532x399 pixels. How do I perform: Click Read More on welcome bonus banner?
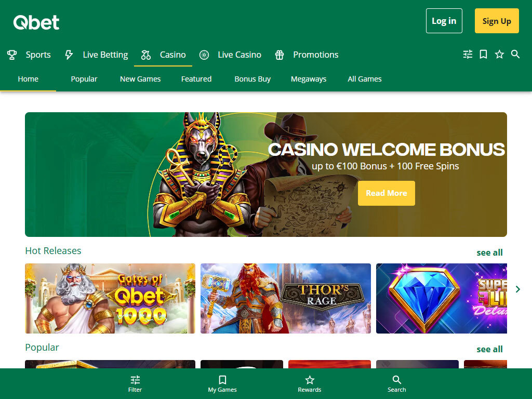pos(386,193)
